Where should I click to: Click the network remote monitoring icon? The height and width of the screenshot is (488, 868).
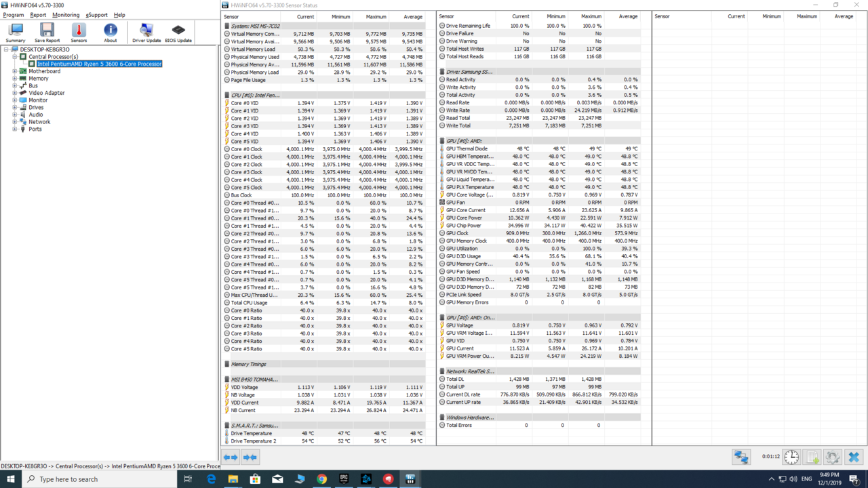[741, 457]
